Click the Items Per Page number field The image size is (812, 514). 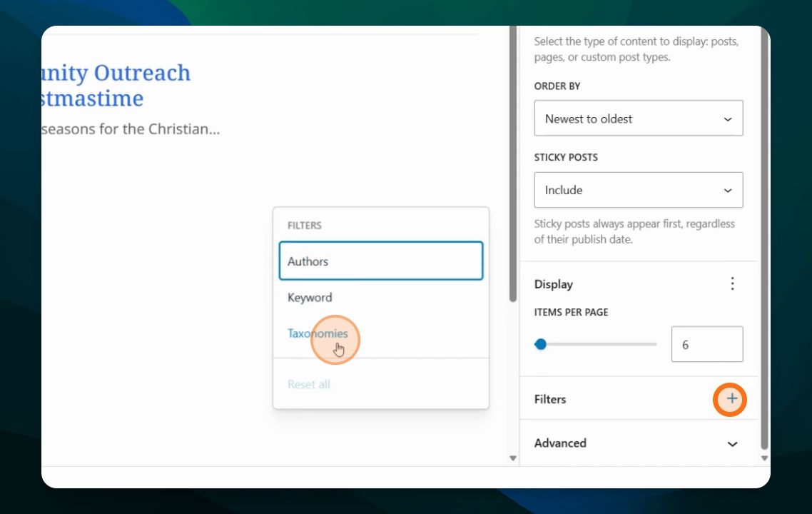coord(707,345)
